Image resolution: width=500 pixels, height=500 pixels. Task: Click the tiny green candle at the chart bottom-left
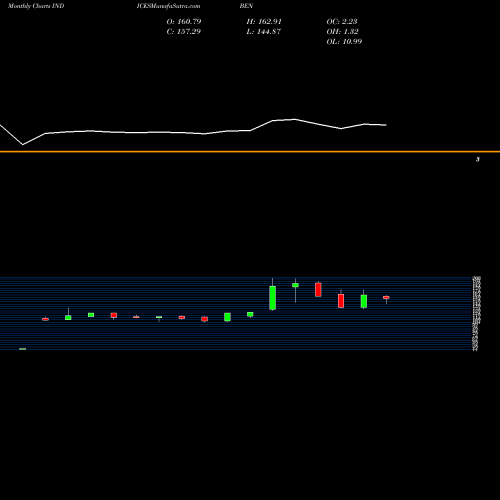(x=23, y=349)
